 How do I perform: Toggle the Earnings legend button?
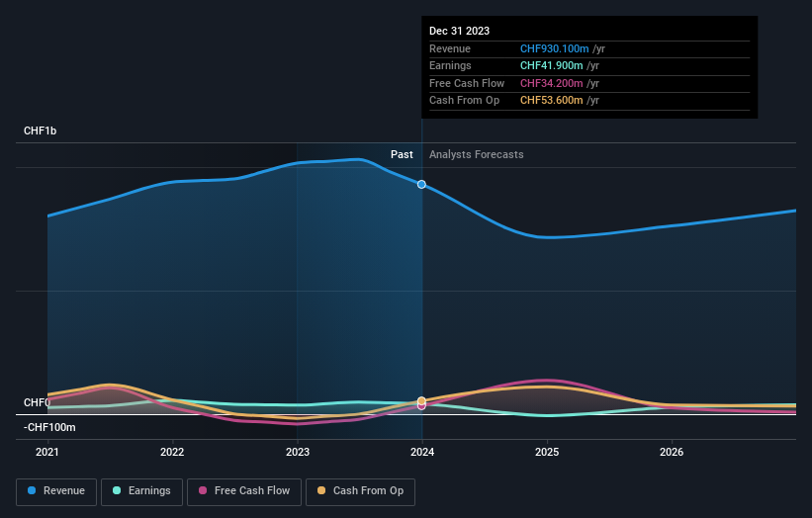pyautogui.click(x=141, y=491)
